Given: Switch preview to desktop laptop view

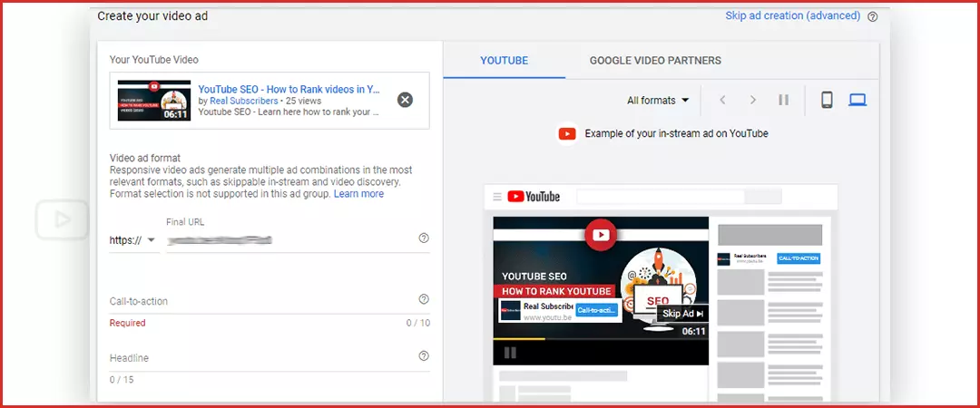Looking at the screenshot, I should click(x=857, y=100).
